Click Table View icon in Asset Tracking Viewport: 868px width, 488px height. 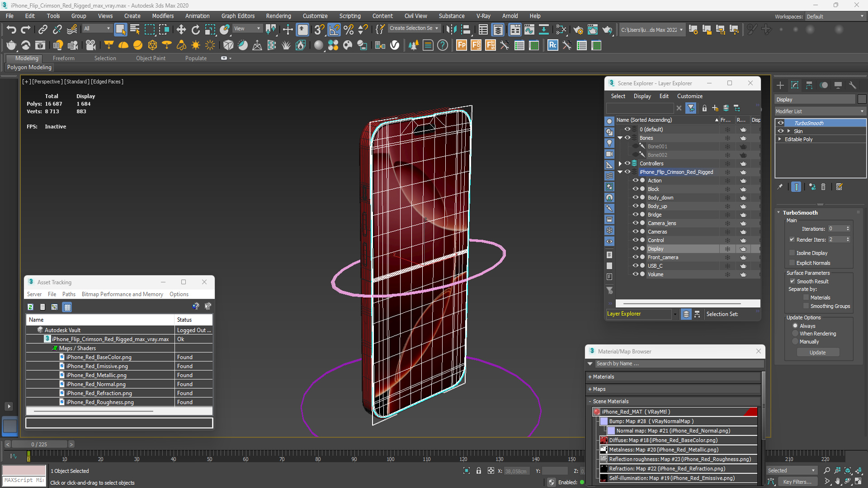pyautogui.click(x=67, y=307)
